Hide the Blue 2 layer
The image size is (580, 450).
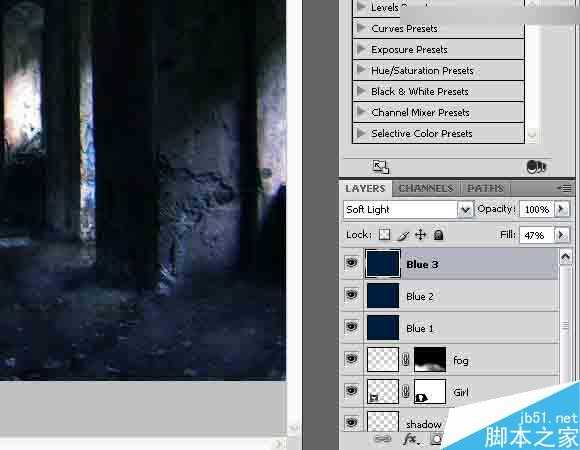point(352,295)
